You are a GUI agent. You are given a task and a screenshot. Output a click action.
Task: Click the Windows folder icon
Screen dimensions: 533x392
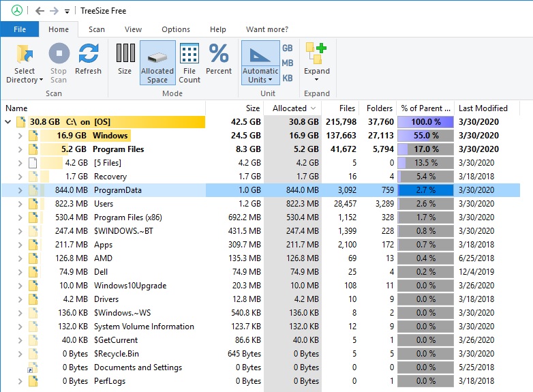coord(33,135)
